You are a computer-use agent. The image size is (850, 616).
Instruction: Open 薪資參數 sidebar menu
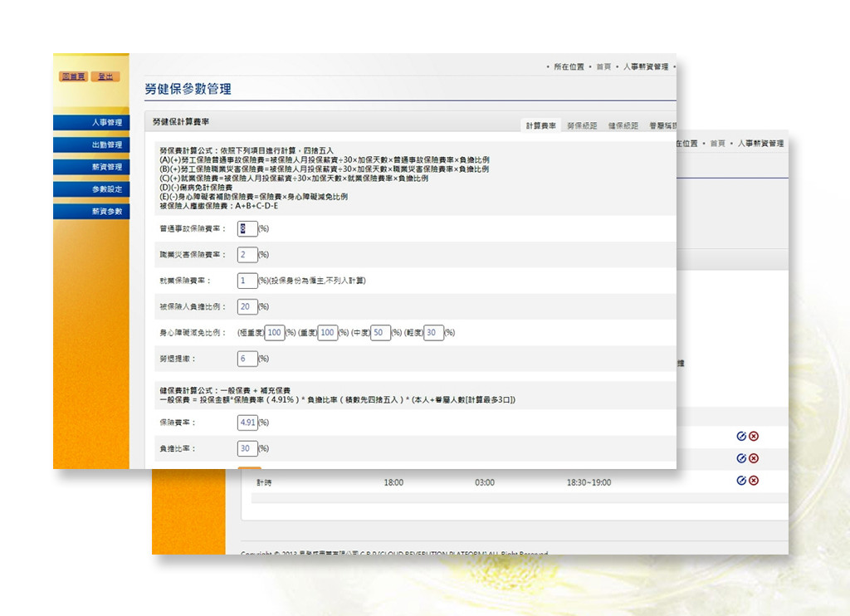pyautogui.click(x=91, y=212)
